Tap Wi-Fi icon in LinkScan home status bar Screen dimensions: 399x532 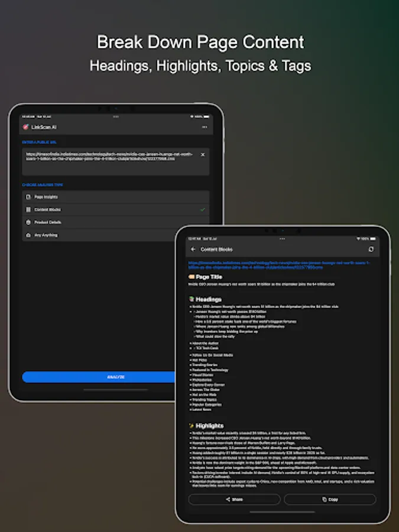pos(192,116)
